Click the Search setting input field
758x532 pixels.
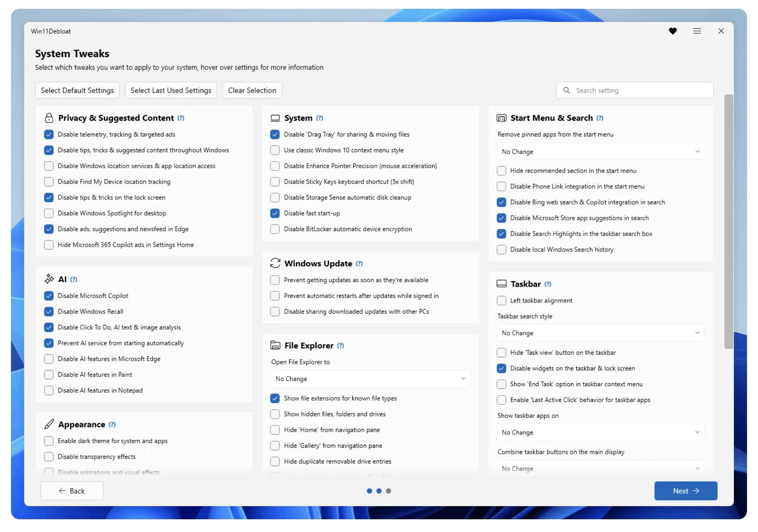(635, 90)
